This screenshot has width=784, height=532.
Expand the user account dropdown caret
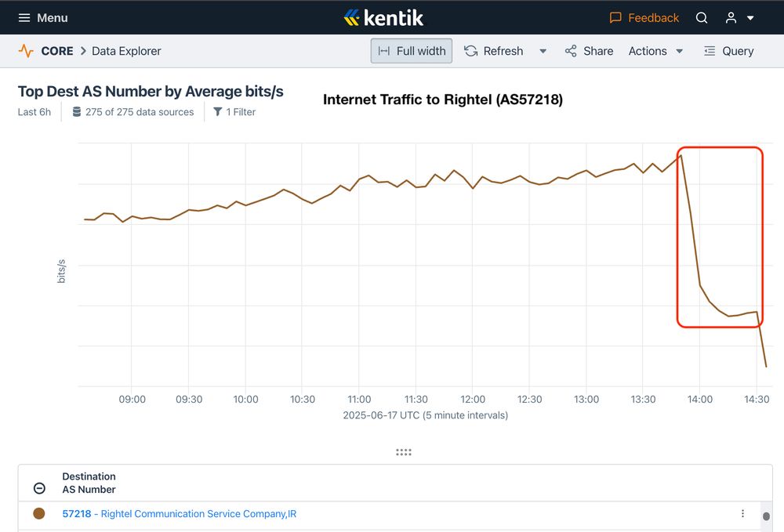(750, 18)
